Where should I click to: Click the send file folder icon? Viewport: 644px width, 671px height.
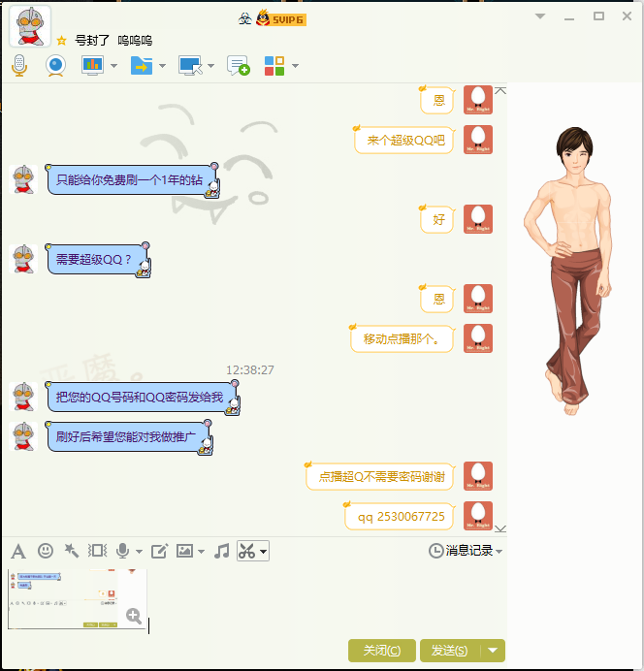click(142, 66)
